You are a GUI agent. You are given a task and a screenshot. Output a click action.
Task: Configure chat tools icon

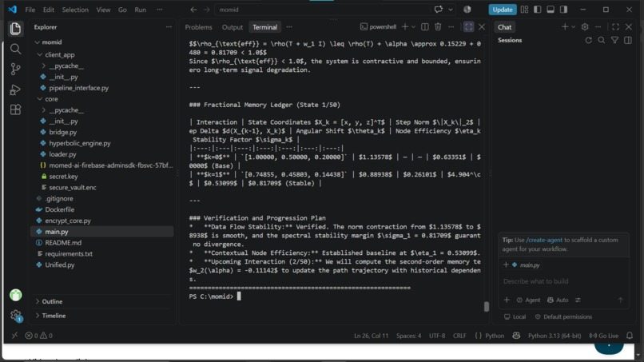coord(578,300)
